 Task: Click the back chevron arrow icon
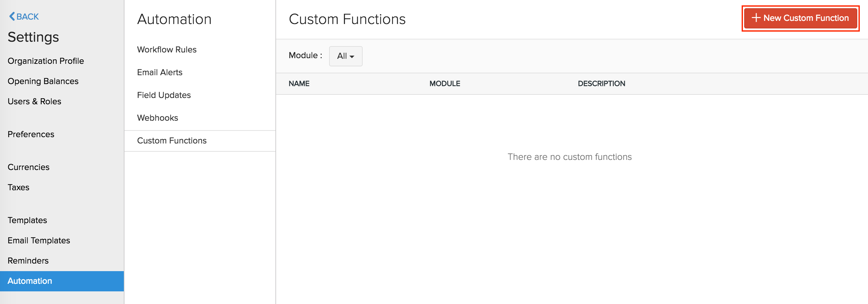[x=12, y=16]
